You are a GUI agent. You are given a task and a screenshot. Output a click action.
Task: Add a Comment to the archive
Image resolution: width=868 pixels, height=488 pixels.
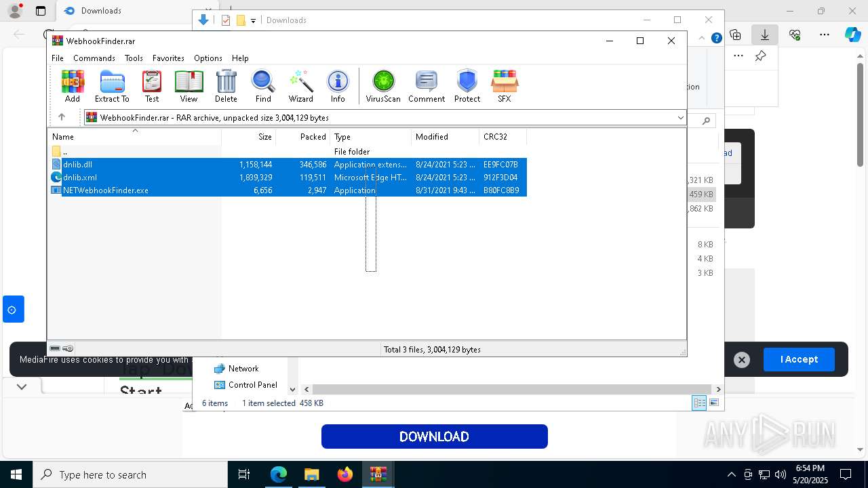click(427, 86)
